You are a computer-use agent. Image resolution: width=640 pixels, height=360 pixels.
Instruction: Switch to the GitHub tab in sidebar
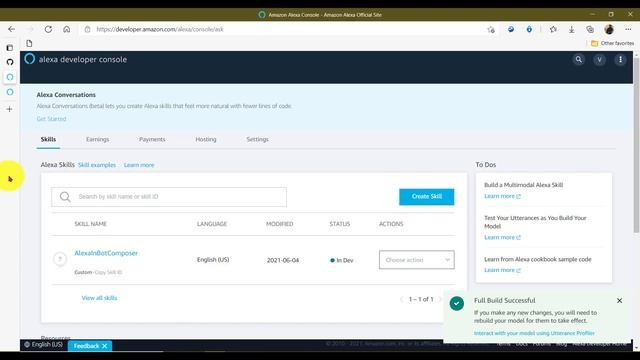(x=10, y=62)
